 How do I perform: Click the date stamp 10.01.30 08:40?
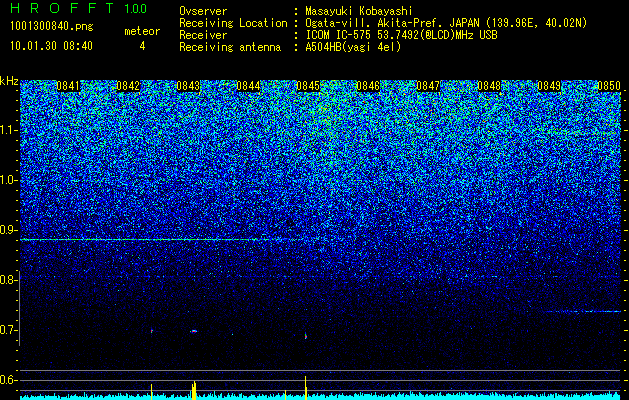click(x=51, y=46)
